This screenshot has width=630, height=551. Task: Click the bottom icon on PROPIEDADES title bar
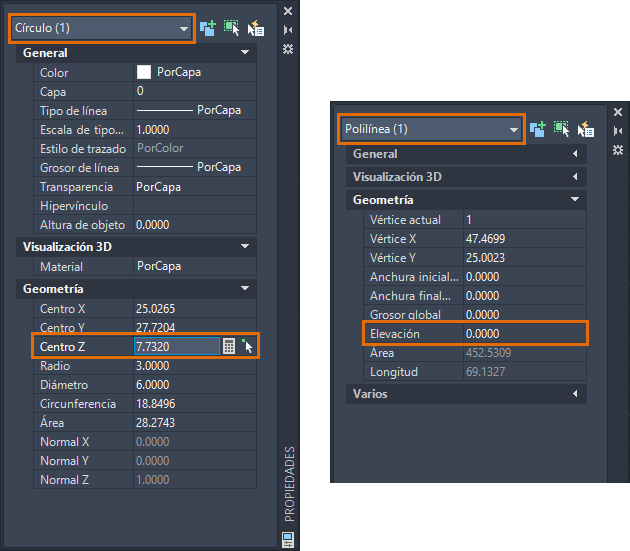(288, 540)
